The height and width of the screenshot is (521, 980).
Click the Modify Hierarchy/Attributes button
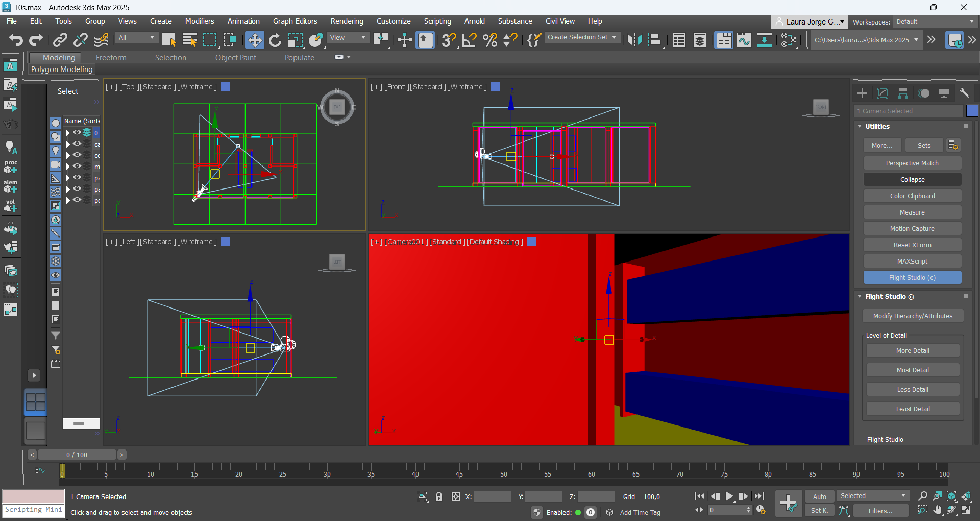coord(913,316)
